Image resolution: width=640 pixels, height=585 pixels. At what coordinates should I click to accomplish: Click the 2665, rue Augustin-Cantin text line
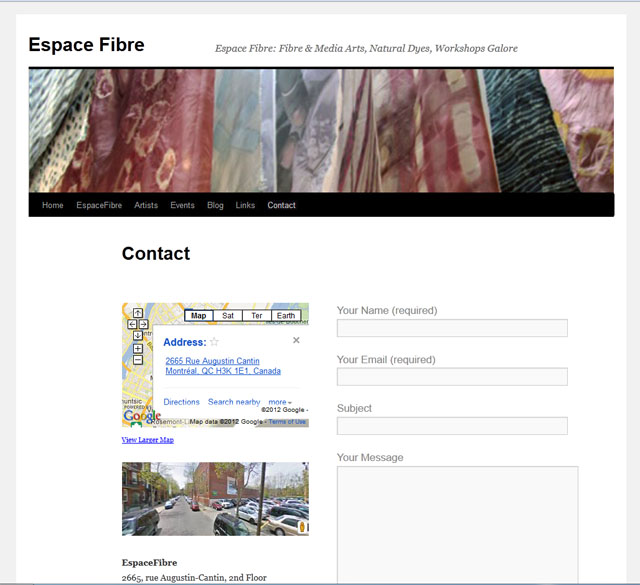coord(194,578)
